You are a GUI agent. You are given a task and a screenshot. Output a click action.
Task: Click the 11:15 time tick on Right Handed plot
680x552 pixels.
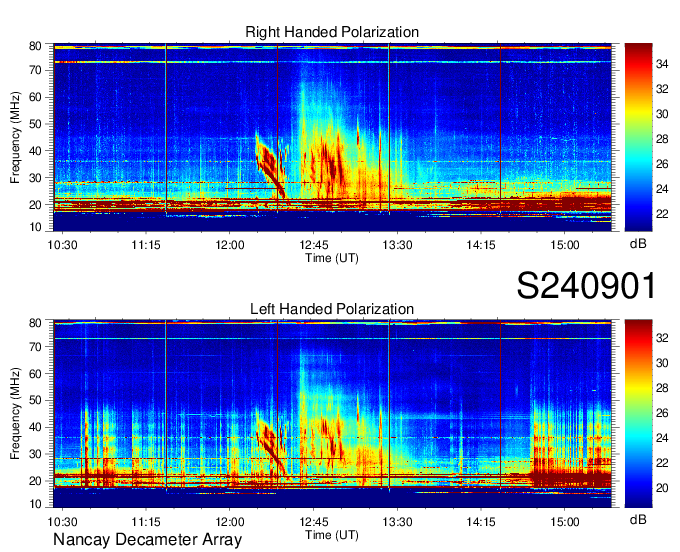coord(146,245)
